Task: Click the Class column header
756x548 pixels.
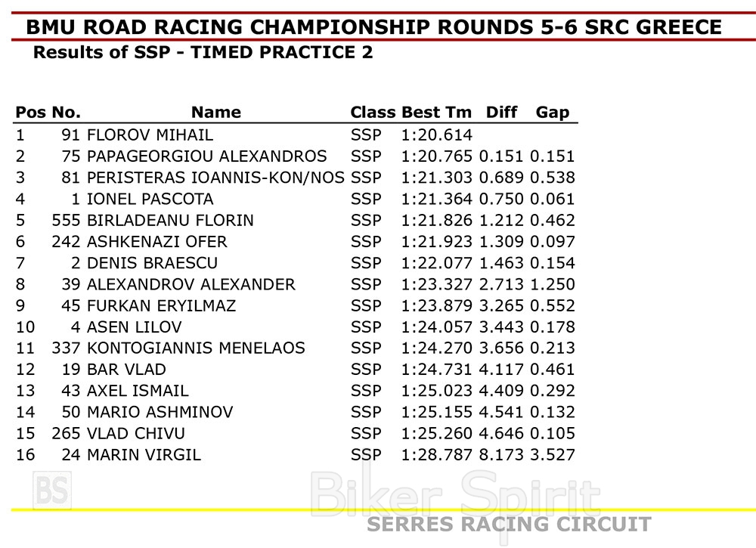Action: click(x=373, y=113)
